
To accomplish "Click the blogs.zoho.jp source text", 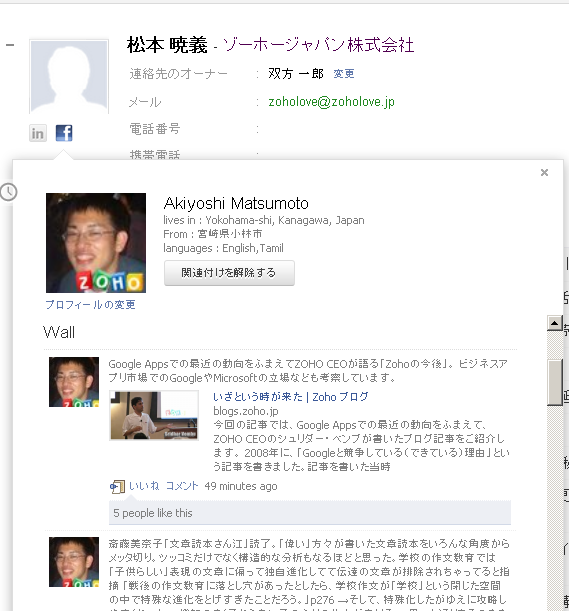I will pyautogui.click(x=246, y=411).
